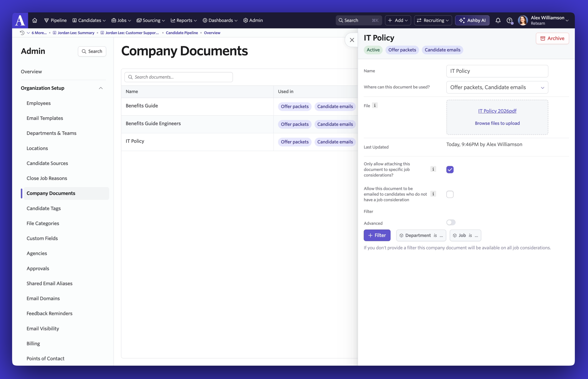Viewport: 588px width, 379px height.
Task: Close the IT Policy side panel
Action: click(352, 40)
